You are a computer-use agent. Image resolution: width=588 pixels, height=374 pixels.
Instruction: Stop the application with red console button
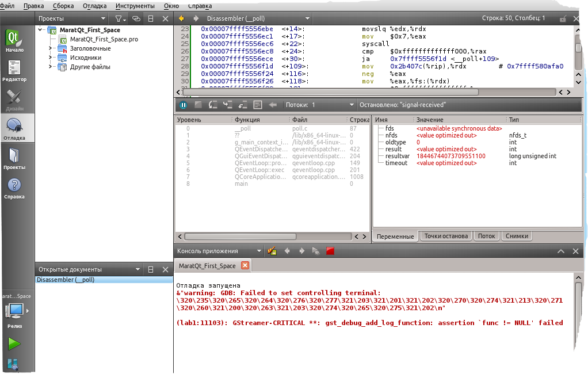330,251
